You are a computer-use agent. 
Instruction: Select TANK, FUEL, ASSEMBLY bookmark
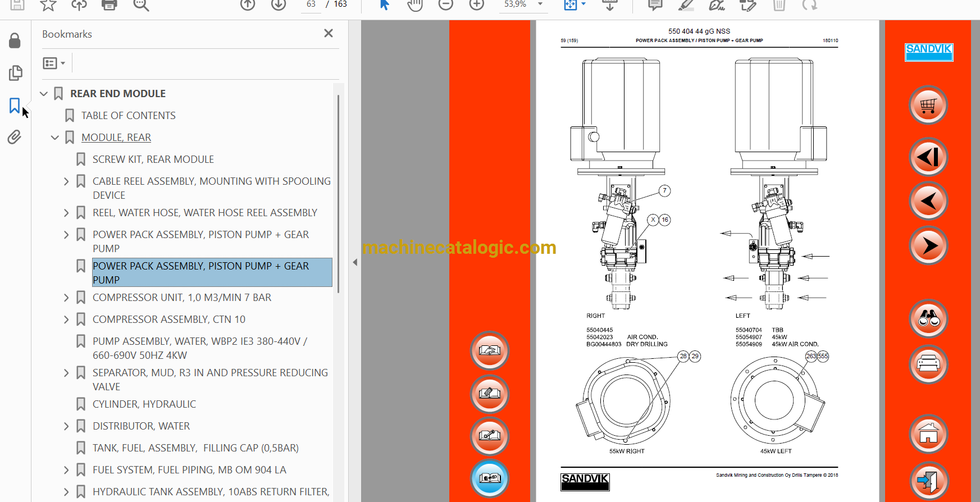195,448
